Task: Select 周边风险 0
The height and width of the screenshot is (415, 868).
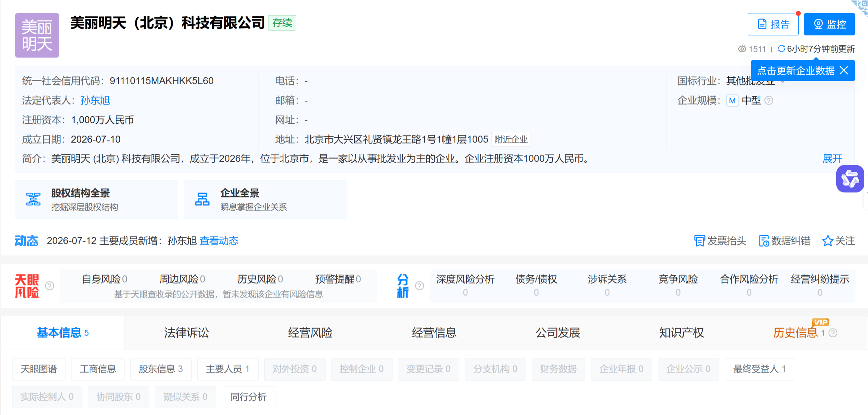Action: coord(182,279)
